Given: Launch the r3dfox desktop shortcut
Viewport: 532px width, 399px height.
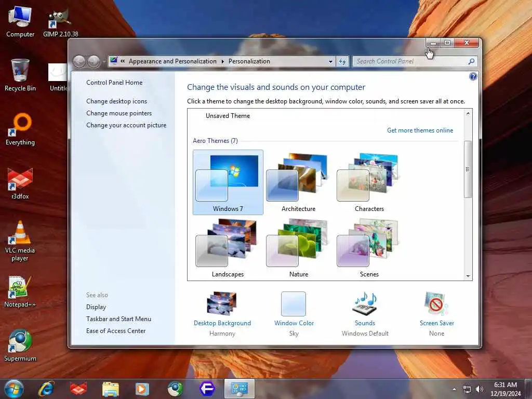Looking at the screenshot, I should point(20,183).
